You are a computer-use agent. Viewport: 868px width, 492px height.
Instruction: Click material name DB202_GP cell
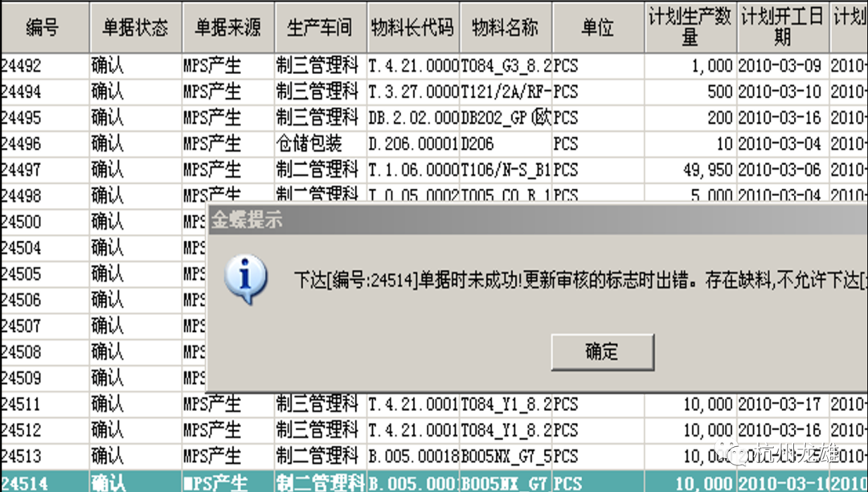click(506, 118)
